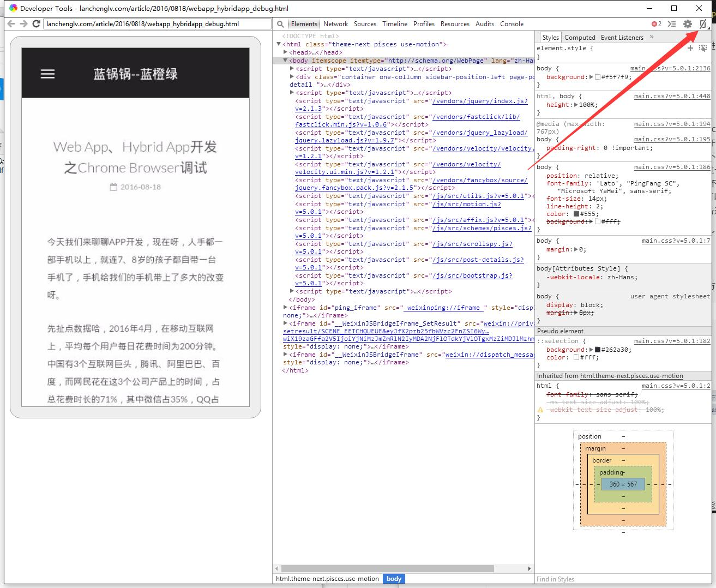Screen dimensions: 716x588
Task: Go forward with the right arrow button
Action: [23, 24]
